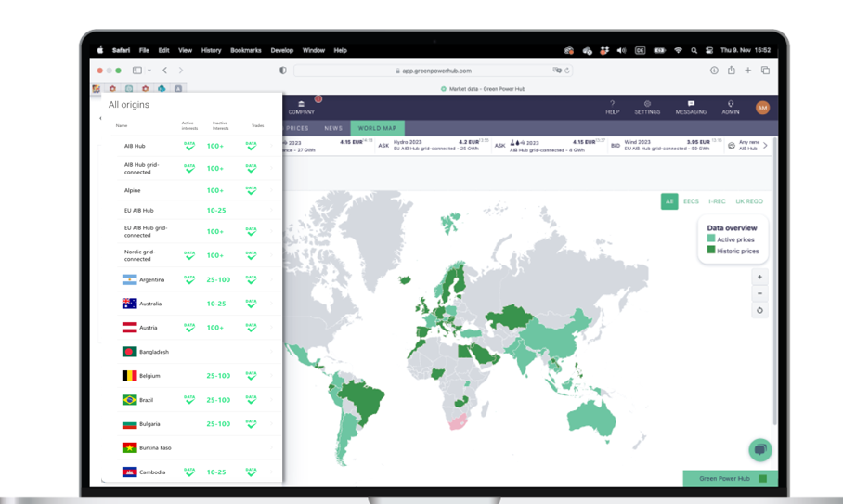This screenshot has width=843, height=504.
Task: Advance the price ticker with right chevron
Action: tap(765, 146)
